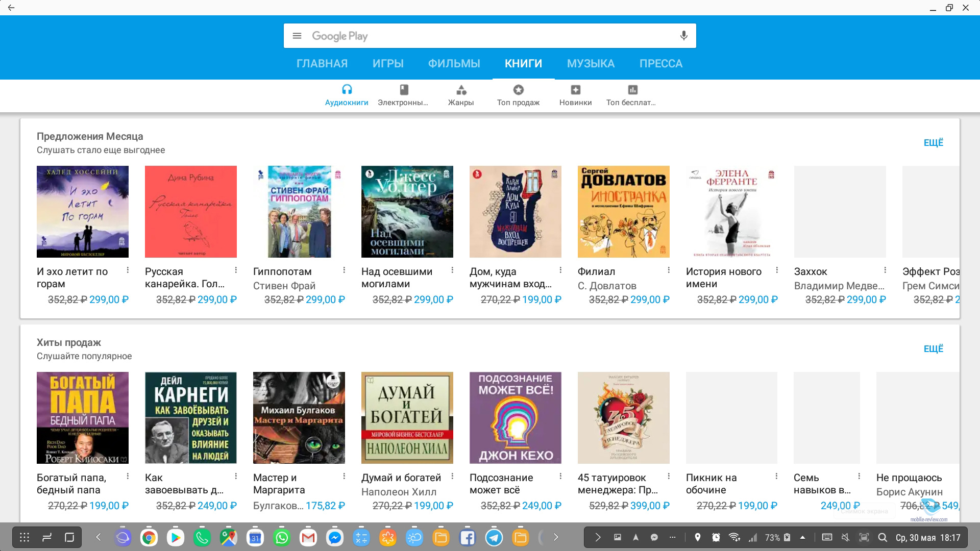
Task: Open Facebook from the taskbar
Action: click(x=468, y=538)
